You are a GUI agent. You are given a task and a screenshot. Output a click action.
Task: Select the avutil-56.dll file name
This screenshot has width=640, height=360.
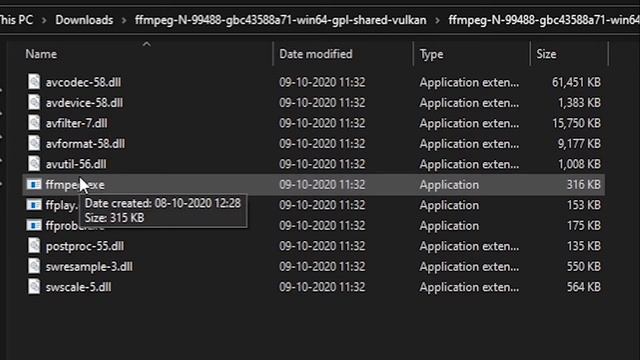coord(76,164)
